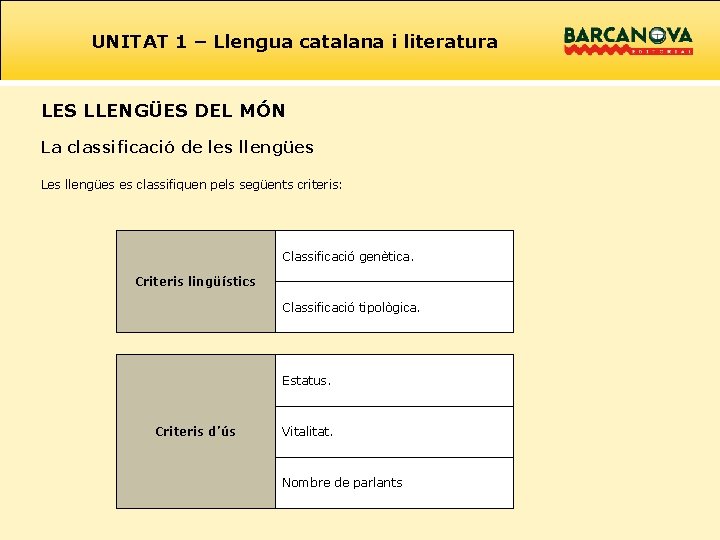Click 'La classificació de les llengües' subtitle

coord(177,147)
